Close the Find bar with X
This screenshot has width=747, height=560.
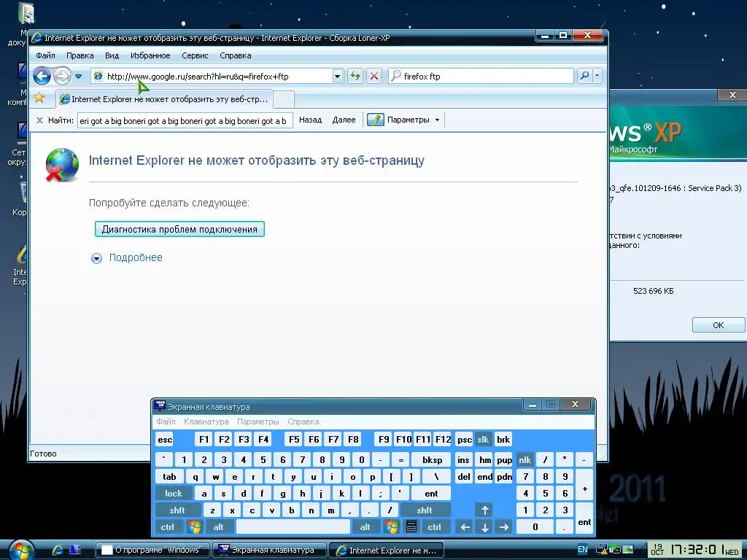coord(40,120)
